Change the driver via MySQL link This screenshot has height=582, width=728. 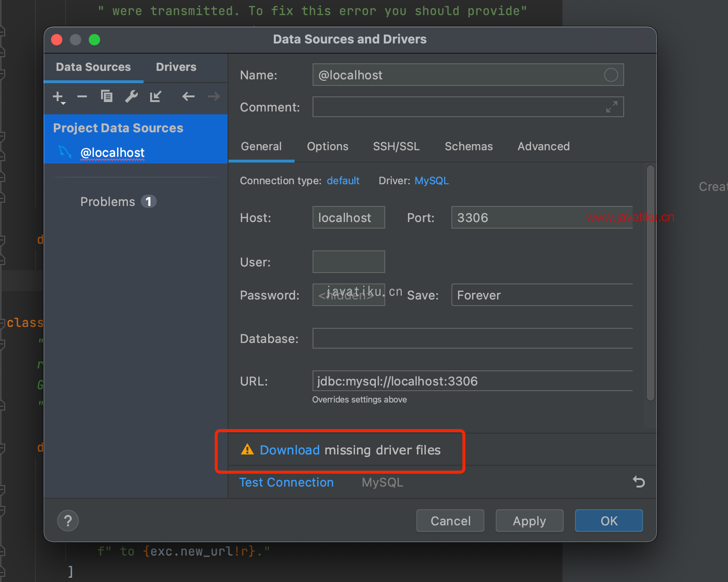pos(432,181)
